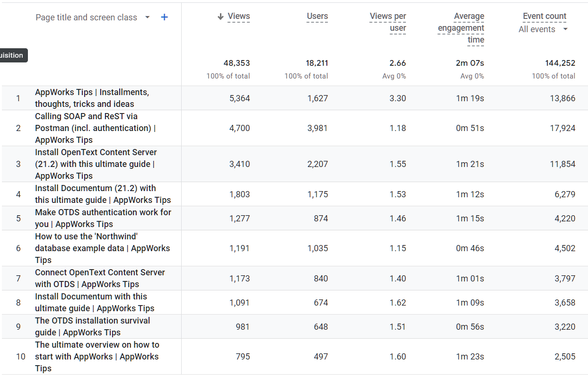Click row number 5 cell
This screenshot has height=377, width=588.
[x=18, y=219]
